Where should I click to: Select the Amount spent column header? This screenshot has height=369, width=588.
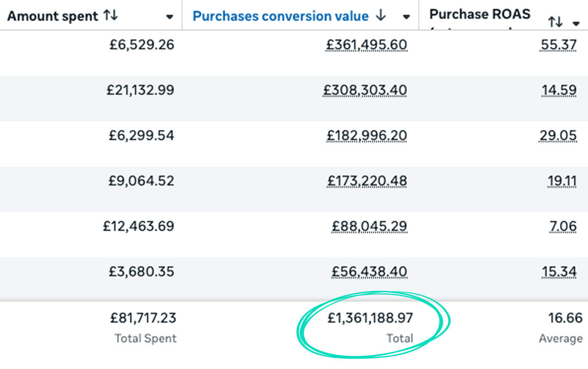tap(53, 15)
